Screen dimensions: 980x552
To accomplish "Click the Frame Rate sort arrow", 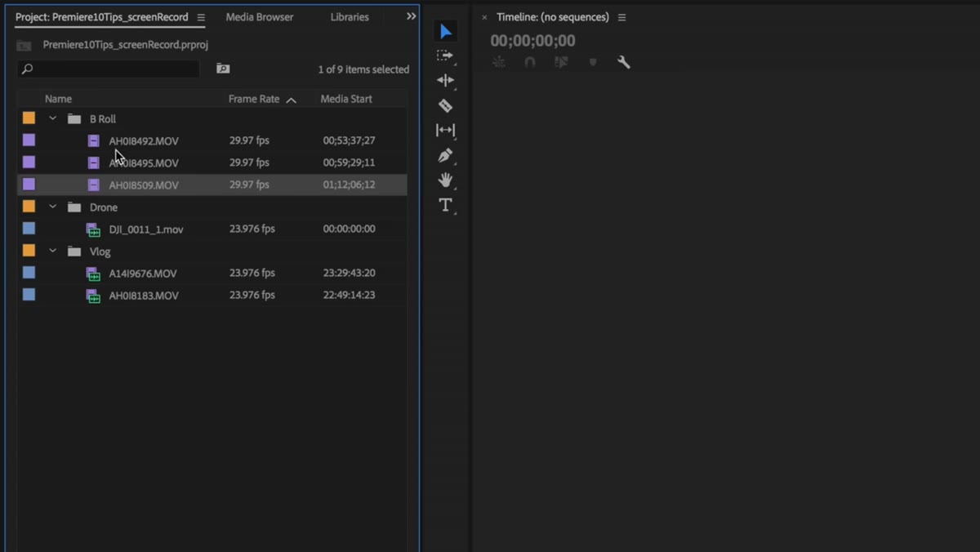I will pos(292,100).
